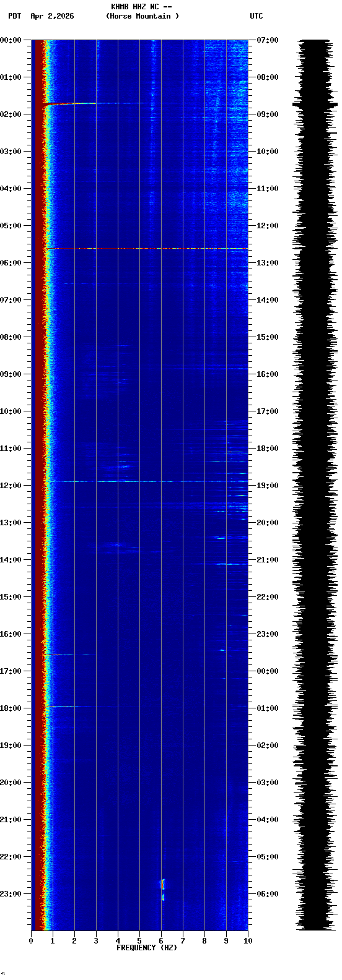Screen dimensions: 342x980
Task: Pick the 11:00 label on UTC axis
Action: point(267,189)
